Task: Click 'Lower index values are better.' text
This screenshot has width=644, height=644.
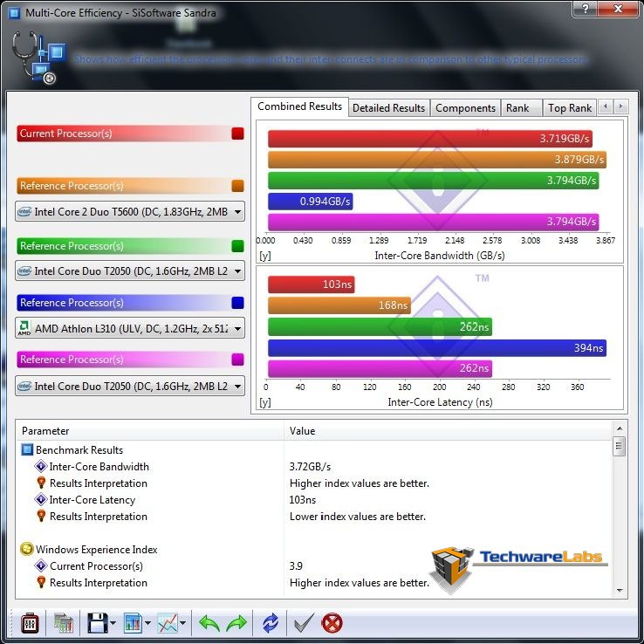Action: (x=358, y=517)
